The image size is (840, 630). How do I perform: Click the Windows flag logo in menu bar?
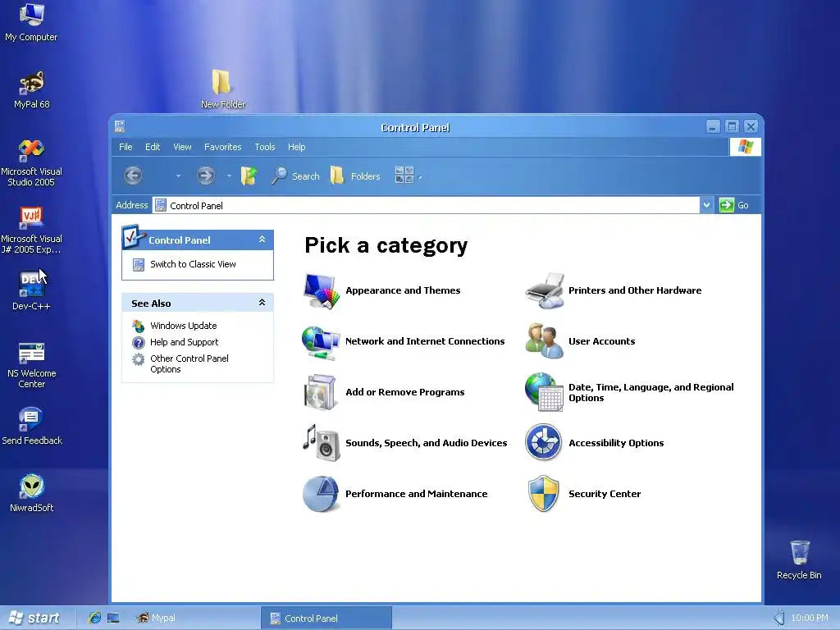(x=745, y=146)
